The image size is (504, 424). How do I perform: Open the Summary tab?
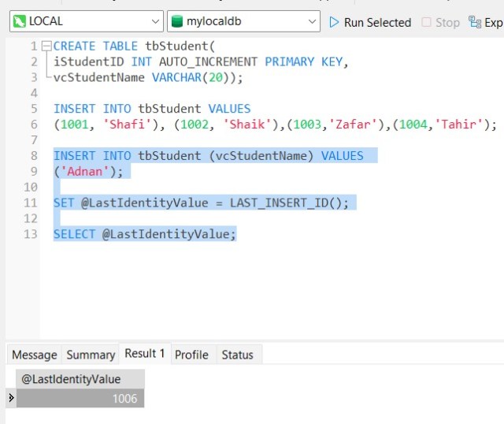[x=91, y=355]
